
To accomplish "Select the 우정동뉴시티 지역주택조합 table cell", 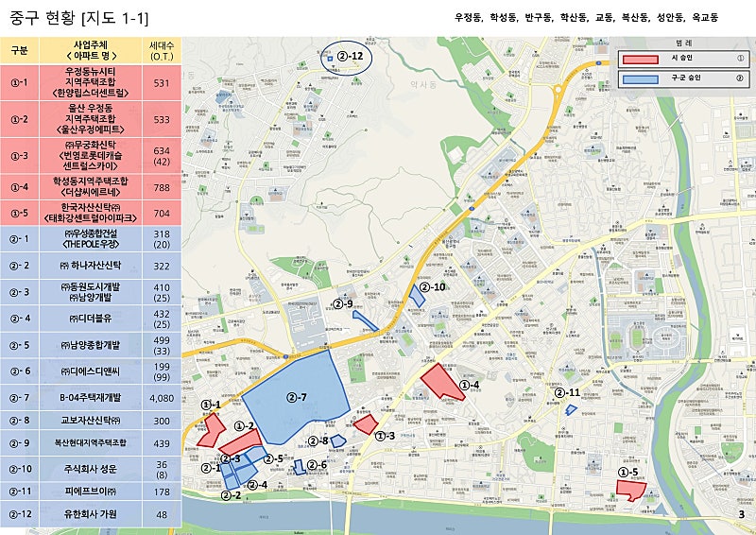I will [91, 82].
